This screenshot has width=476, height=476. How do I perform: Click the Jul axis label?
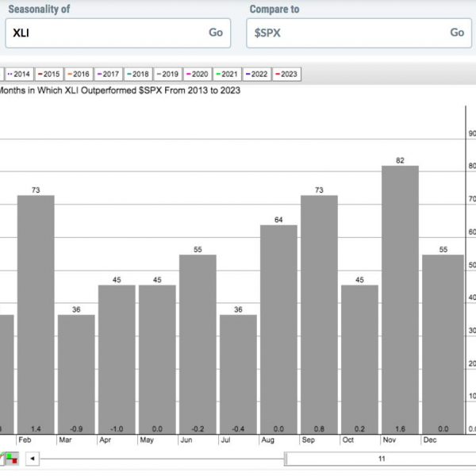[x=225, y=440]
